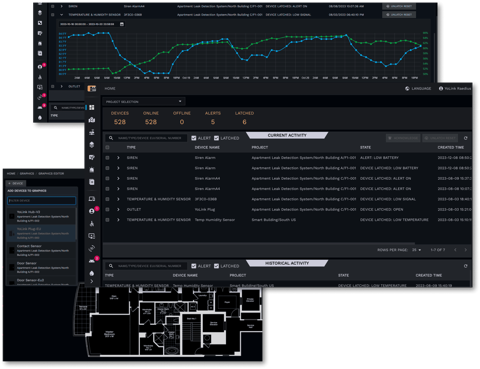
Task: Uncheck the Latched filter in Current Activity
Action: point(216,138)
